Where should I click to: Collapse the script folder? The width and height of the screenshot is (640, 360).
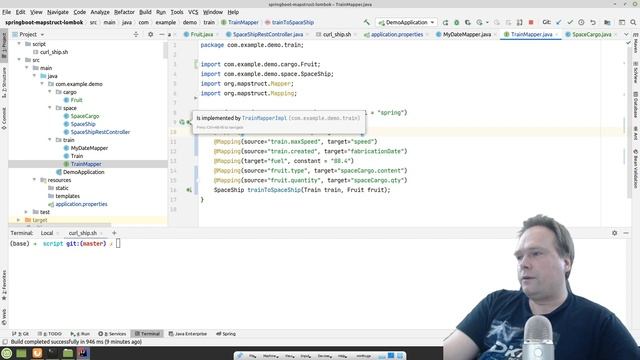tap(19, 44)
